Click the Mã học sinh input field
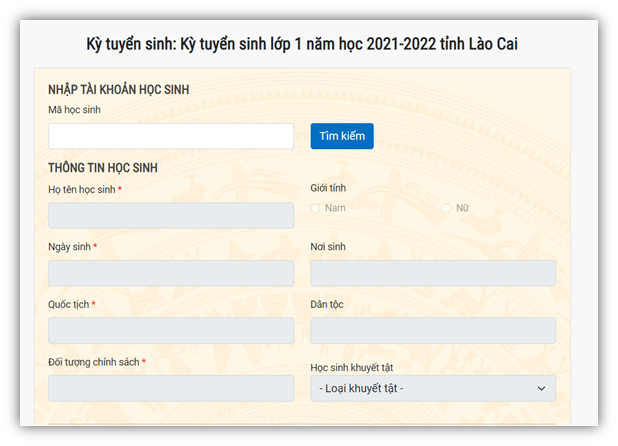Viewport: 618px width, 446px height. 170,136
